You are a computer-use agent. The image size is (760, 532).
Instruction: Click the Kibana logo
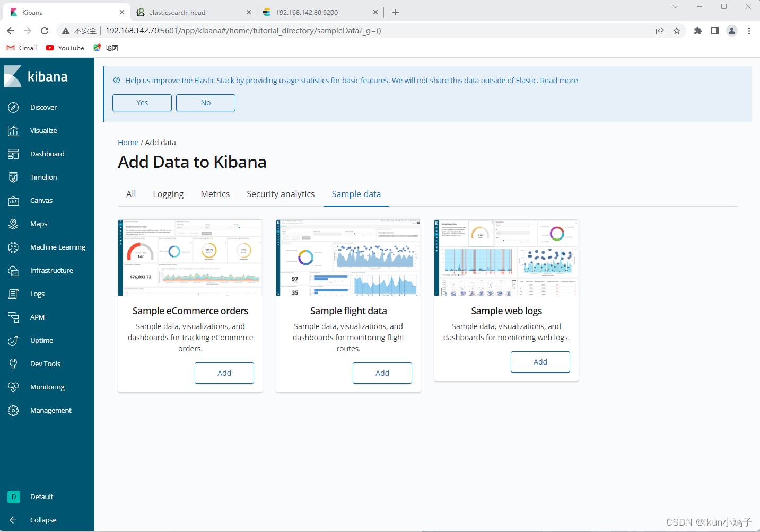click(36, 77)
